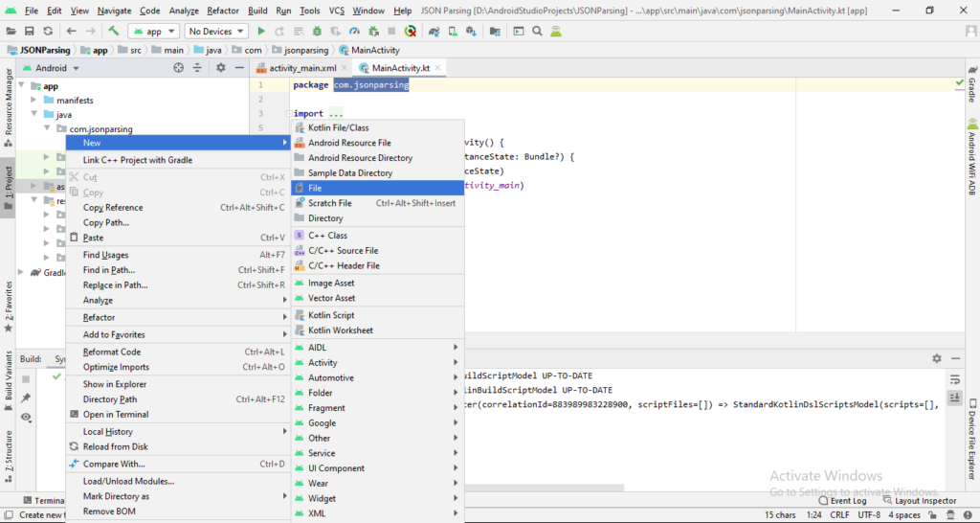Screen dimensions: 980x523
Task: Open the app run configuration dropdown
Action: (x=152, y=32)
